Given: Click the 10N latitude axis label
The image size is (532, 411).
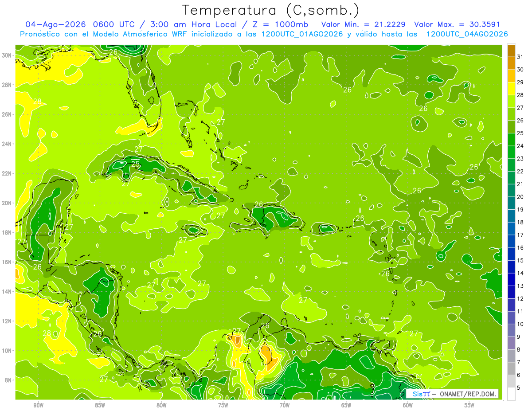Looking at the screenshot, I should [x=7, y=350].
